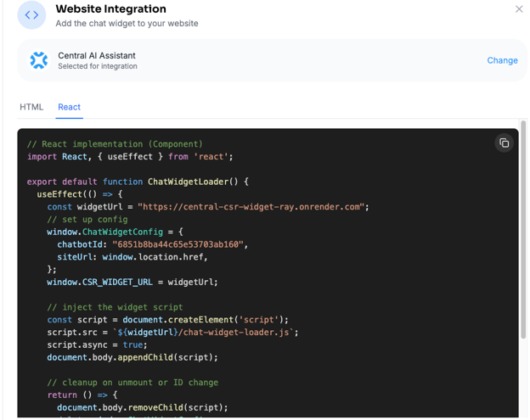Click the import React line in the code

[129, 156]
